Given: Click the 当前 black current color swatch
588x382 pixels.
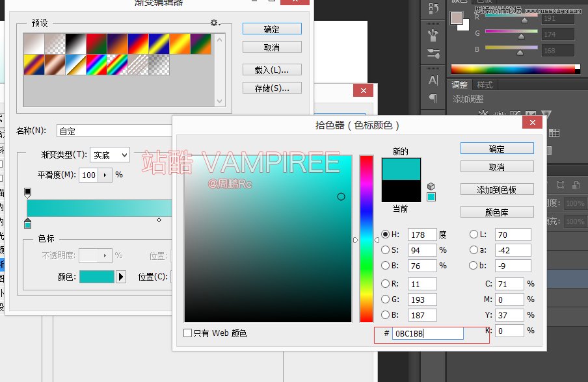Looking at the screenshot, I should (401, 191).
